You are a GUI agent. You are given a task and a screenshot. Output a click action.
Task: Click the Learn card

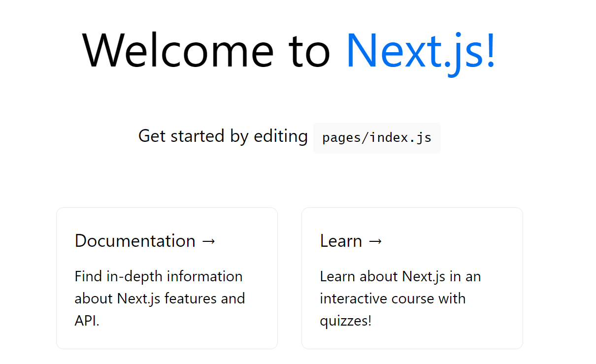coord(412,277)
